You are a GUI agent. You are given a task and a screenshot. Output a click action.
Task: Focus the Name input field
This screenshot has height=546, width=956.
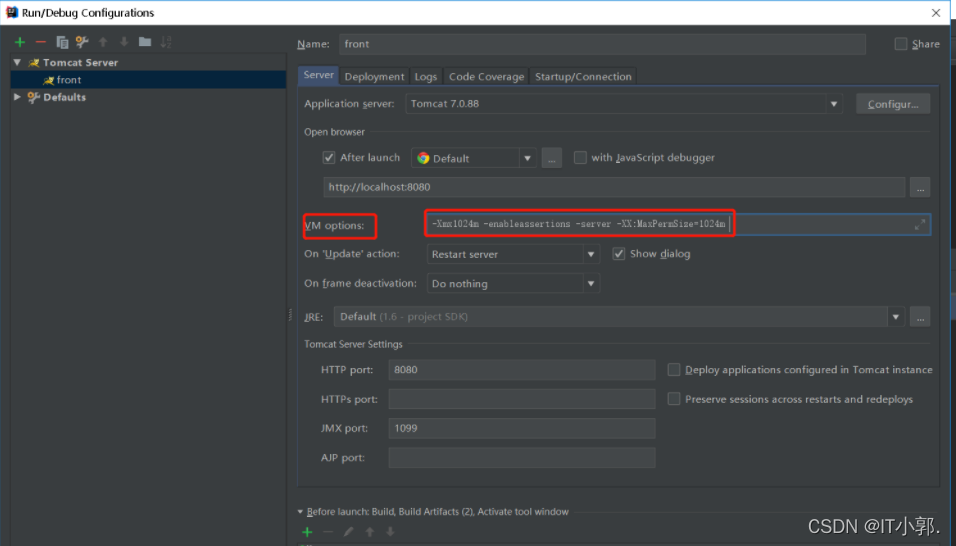click(602, 44)
